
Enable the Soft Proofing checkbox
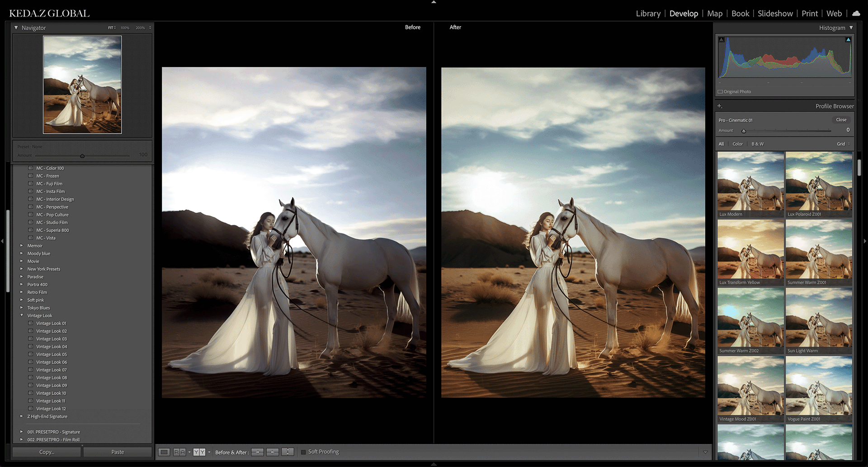click(303, 452)
